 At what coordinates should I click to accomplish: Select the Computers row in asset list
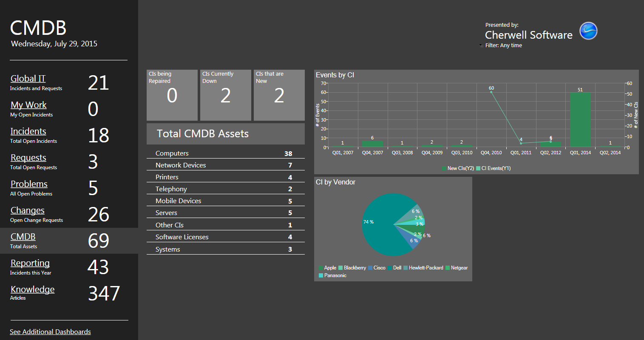[225, 153]
